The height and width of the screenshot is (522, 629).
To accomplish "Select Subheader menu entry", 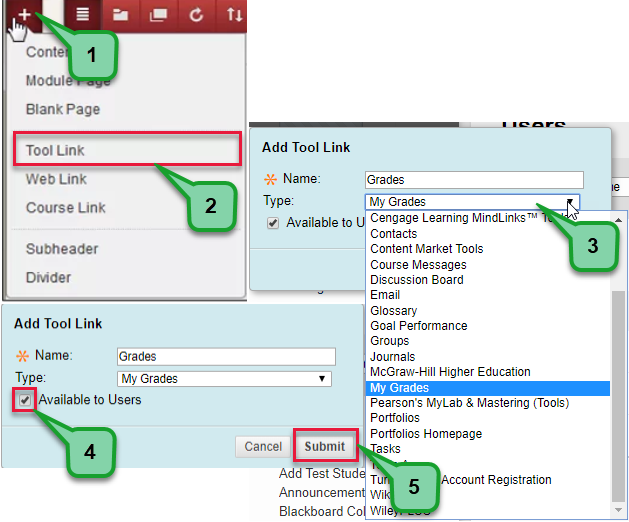I will (x=62, y=249).
